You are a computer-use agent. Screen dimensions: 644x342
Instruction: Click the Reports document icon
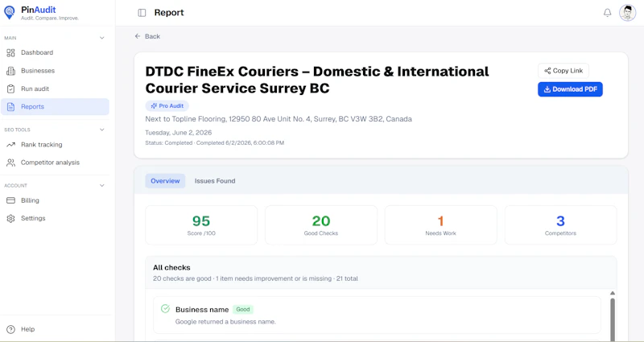(x=10, y=107)
